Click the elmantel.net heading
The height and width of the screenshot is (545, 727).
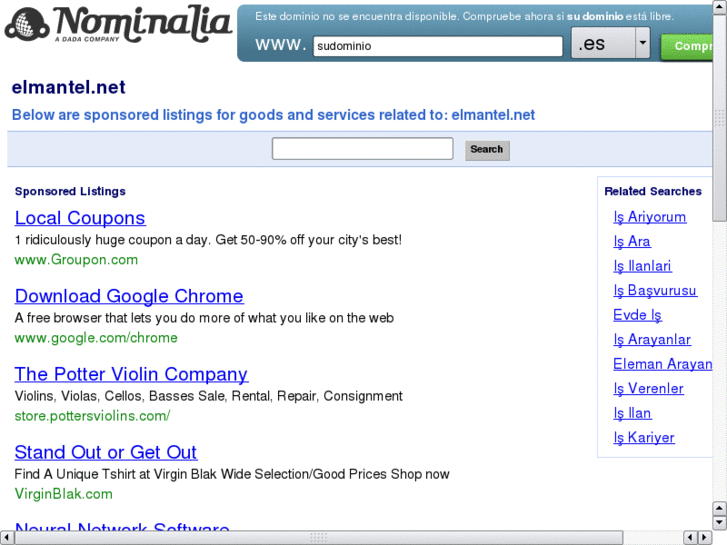pos(69,87)
